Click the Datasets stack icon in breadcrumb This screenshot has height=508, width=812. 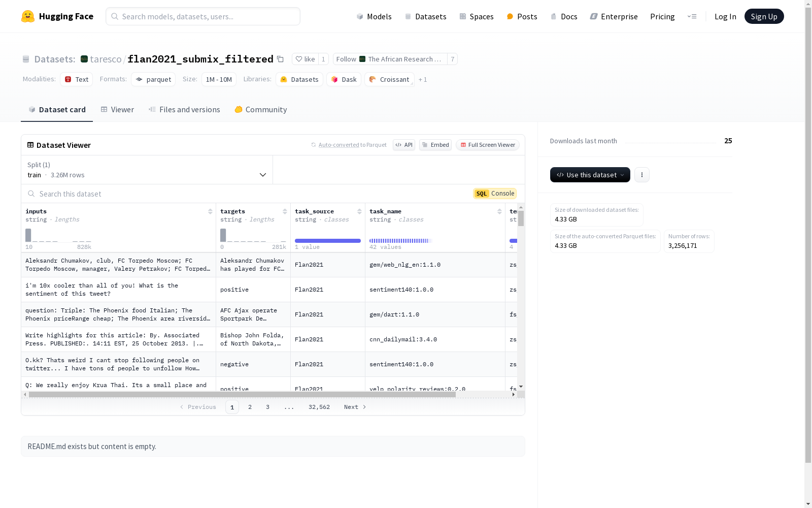click(x=26, y=59)
